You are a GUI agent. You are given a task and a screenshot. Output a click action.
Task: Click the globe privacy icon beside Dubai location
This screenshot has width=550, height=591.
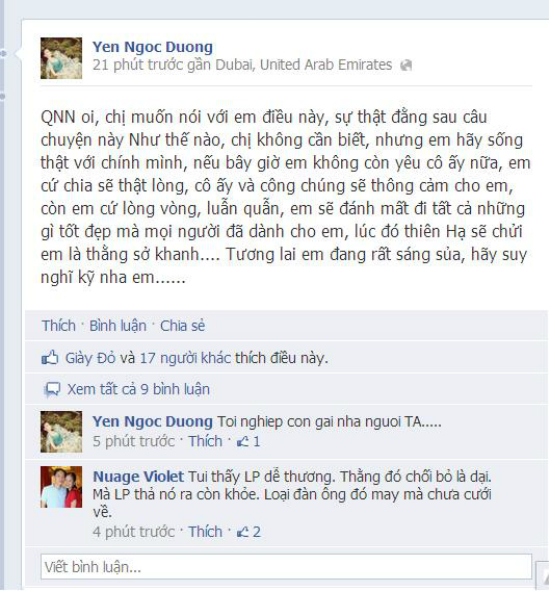(x=406, y=65)
